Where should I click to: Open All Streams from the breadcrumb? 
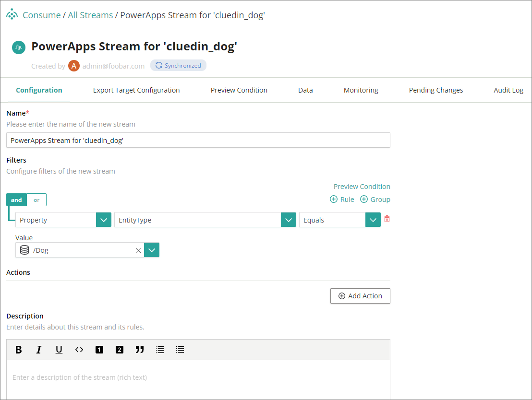[x=90, y=14]
